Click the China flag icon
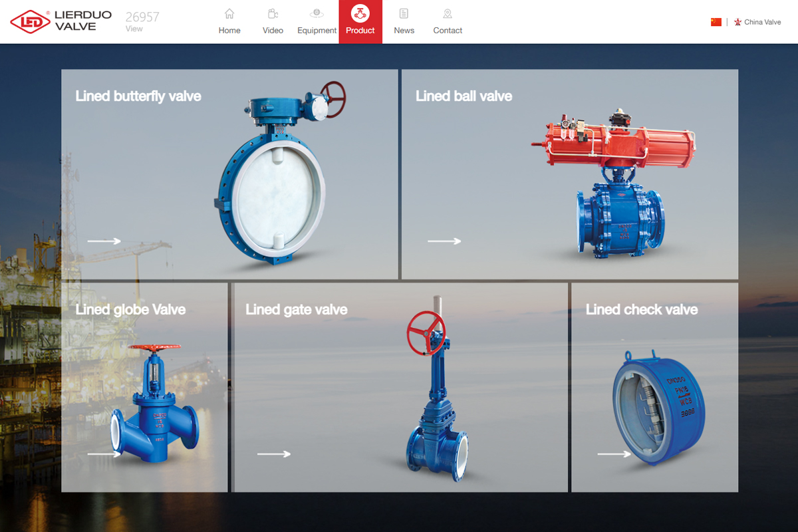The height and width of the screenshot is (532, 798). tap(716, 22)
